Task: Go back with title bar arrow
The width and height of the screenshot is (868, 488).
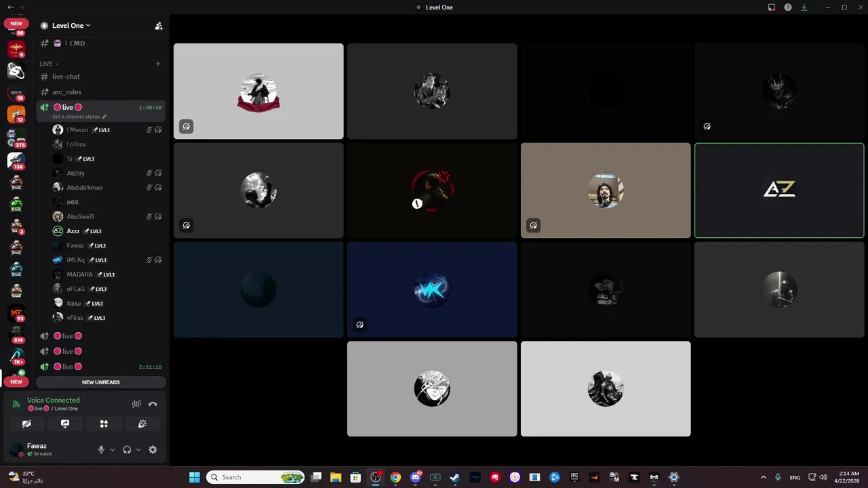Action: click(10, 7)
